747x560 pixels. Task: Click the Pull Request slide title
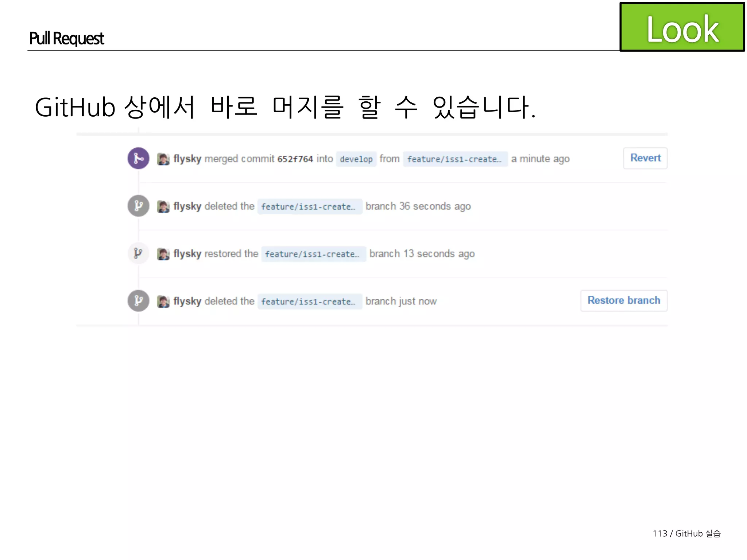(66, 38)
